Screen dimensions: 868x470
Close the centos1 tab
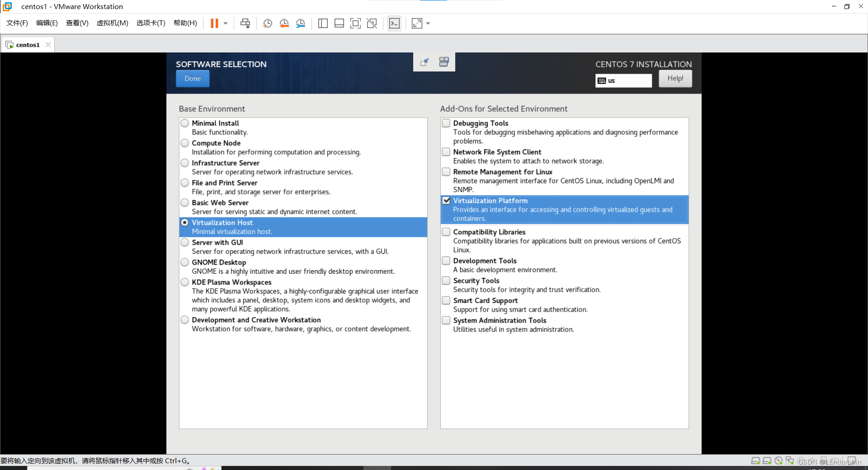pyautogui.click(x=48, y=44)
